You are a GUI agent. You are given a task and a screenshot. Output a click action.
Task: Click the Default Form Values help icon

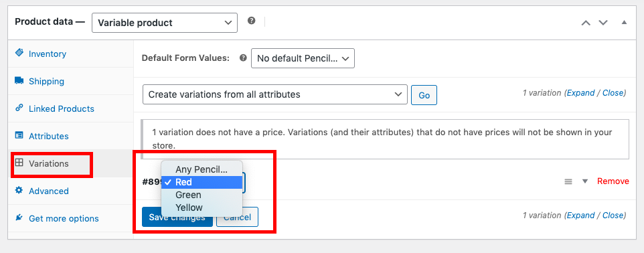[243, 58]
